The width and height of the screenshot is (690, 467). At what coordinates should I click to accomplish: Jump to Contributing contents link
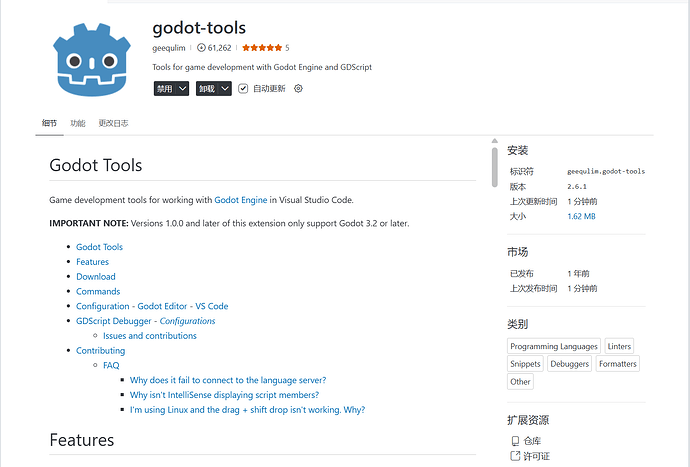[101, 351]
